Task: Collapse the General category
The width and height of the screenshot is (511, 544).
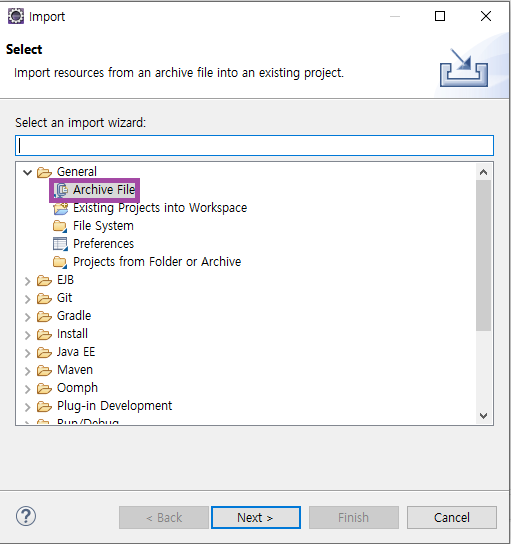Action: [27, 172]
